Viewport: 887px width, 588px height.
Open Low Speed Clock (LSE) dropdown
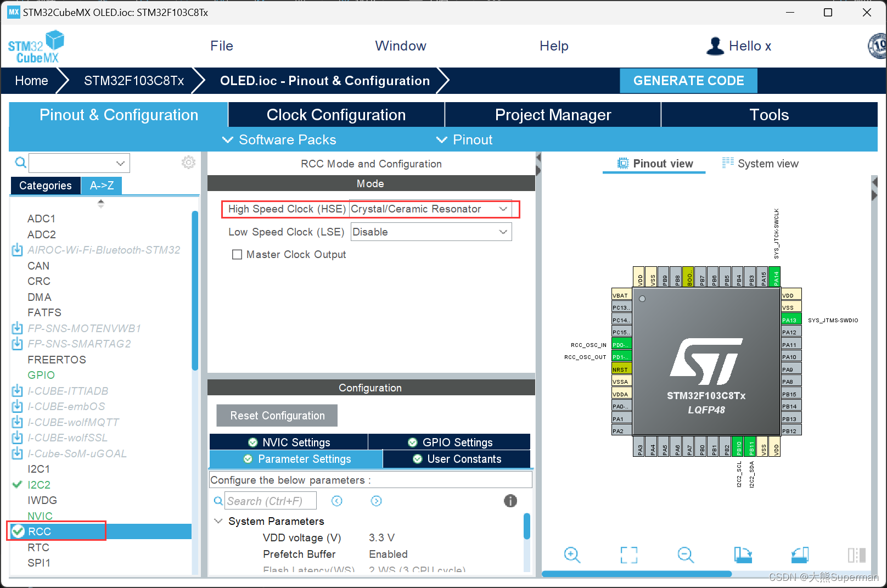pos(431,232)
